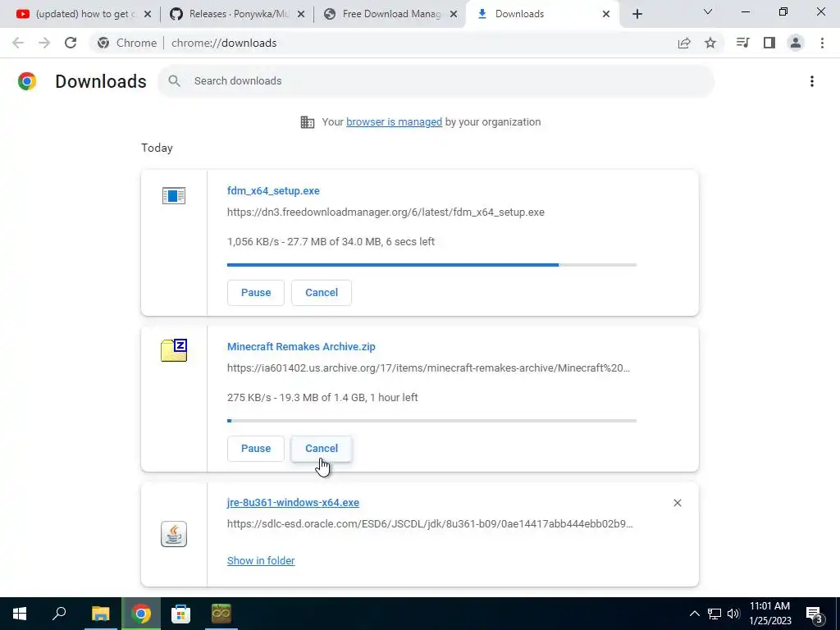Open jre-8u361-windows-x64.exe file
Viewport: 840px width, 630px height.
[x=293, y=503]
